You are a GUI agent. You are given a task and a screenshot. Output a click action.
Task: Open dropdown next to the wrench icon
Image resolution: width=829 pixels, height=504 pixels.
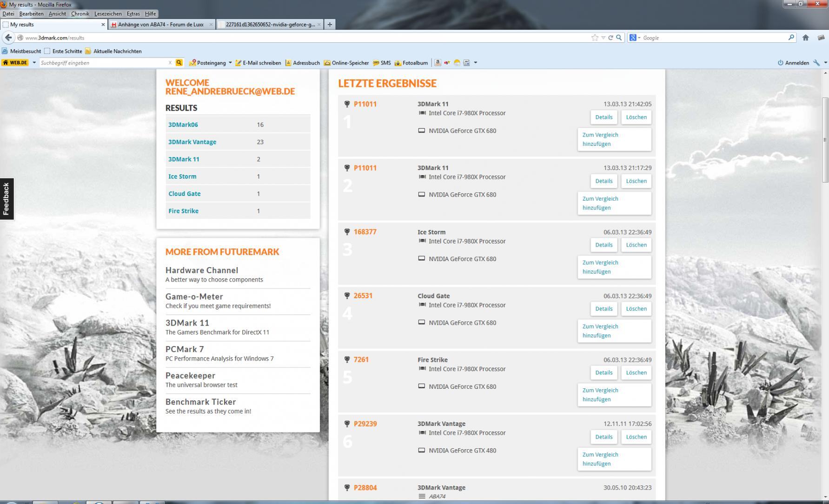tap(825, 63)
